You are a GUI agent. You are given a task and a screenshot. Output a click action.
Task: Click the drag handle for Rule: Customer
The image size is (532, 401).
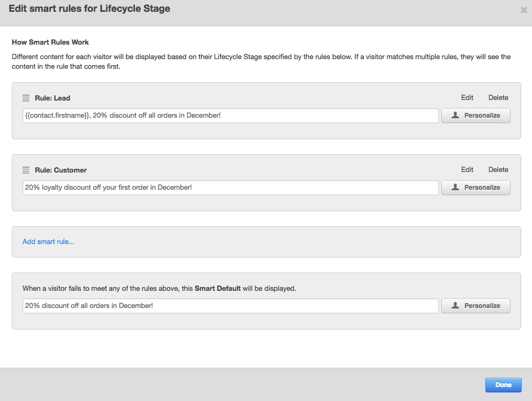(26, 170)
